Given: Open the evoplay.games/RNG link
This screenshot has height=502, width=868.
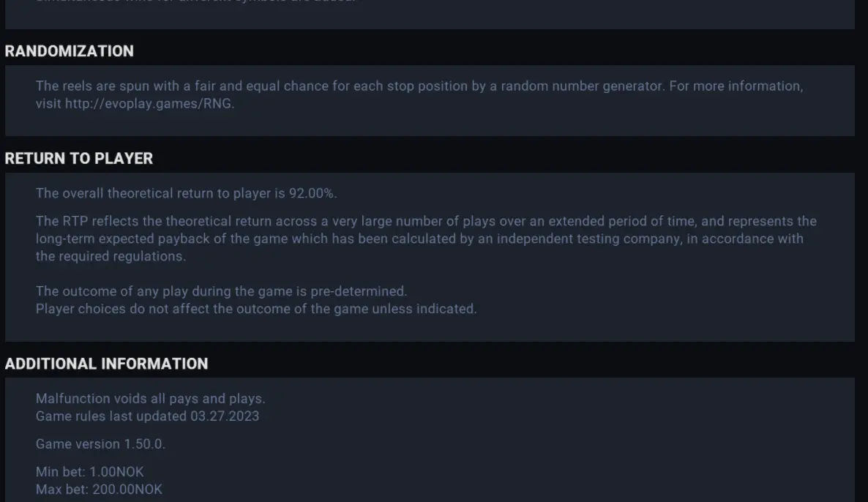Looking at the screenshot, I should tap(148, 103).
